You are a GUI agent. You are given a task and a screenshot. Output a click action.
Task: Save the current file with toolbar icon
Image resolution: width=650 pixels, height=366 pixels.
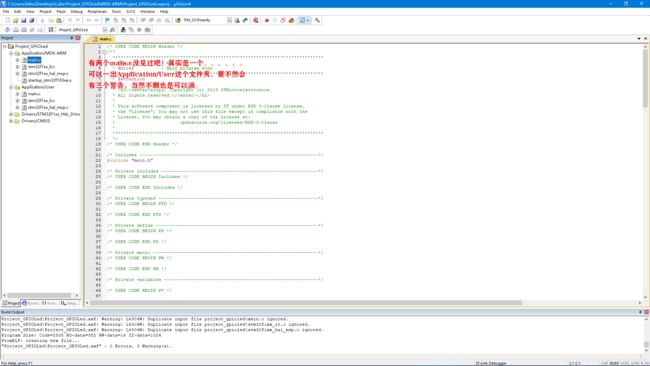[x=24, y=20]
